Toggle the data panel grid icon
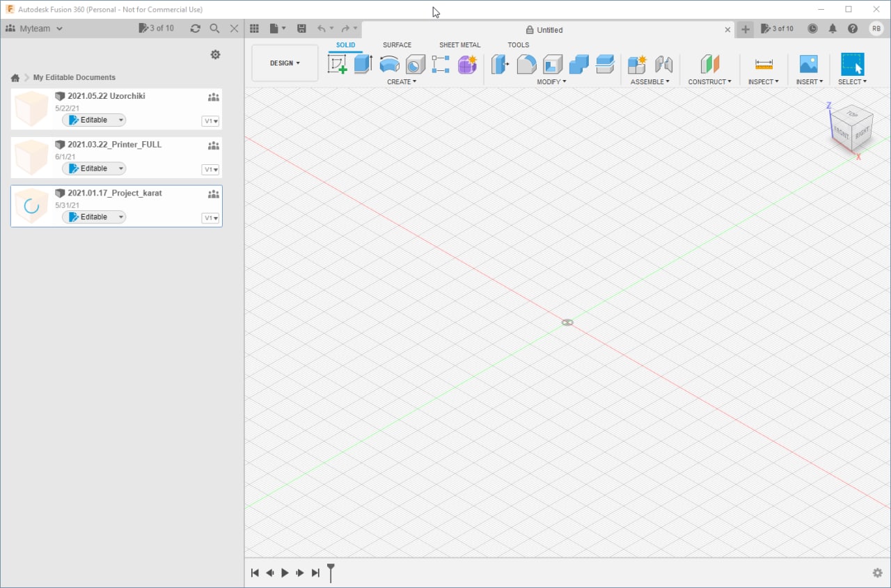The image size is (891, 588). coord(254,29)
